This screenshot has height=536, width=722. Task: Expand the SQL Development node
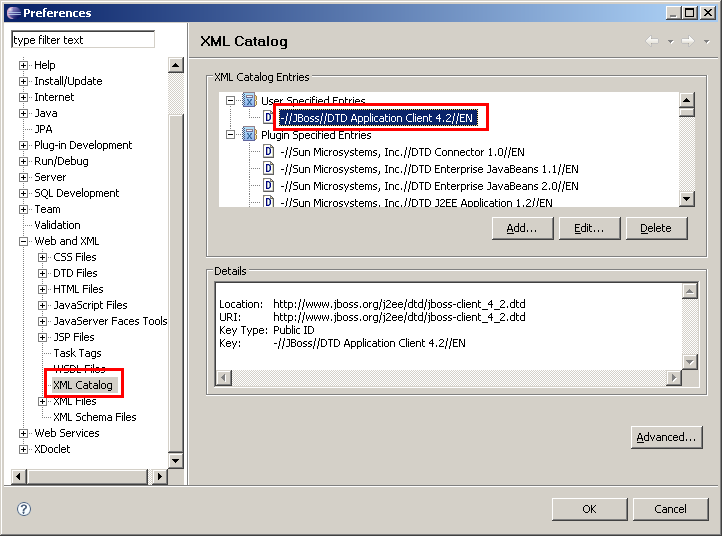[x=23, y=193]
